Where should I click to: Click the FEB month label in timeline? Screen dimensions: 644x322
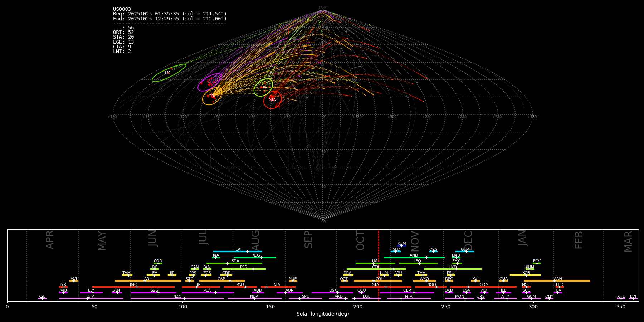point(579,240)
